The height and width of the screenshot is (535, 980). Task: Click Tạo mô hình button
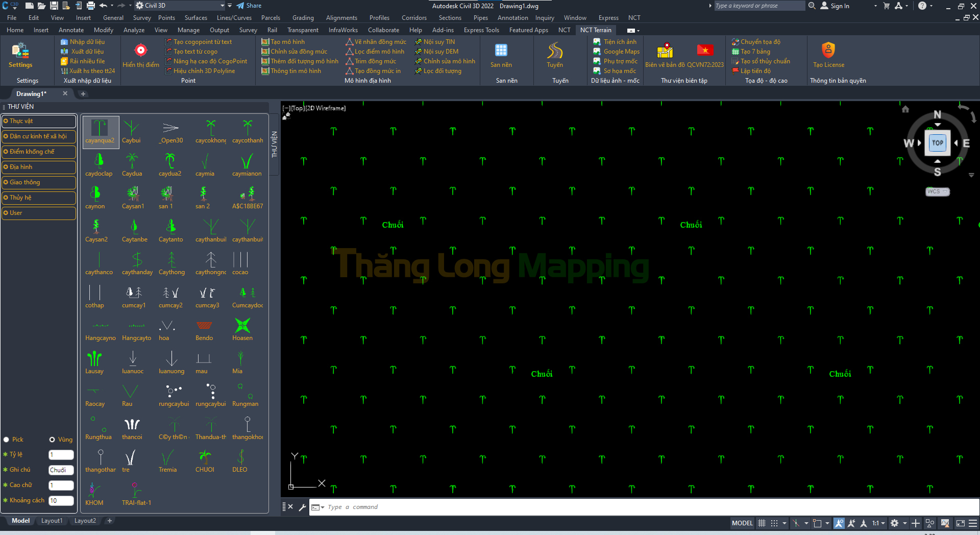click(287, 42)
